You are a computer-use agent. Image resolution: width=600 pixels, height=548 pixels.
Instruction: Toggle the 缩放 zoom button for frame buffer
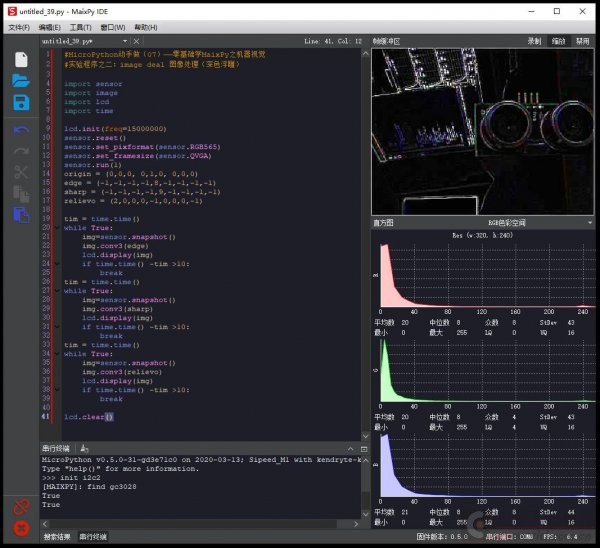point(558,41)
